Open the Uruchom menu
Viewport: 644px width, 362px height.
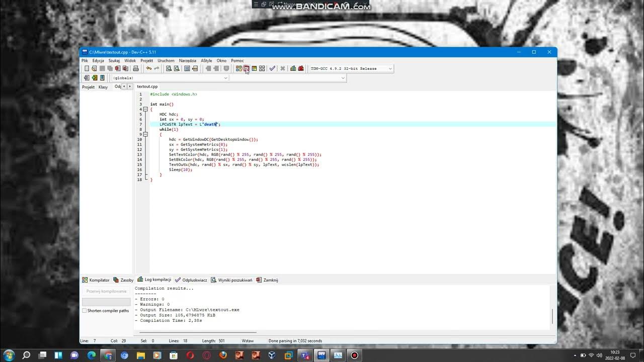166,60
